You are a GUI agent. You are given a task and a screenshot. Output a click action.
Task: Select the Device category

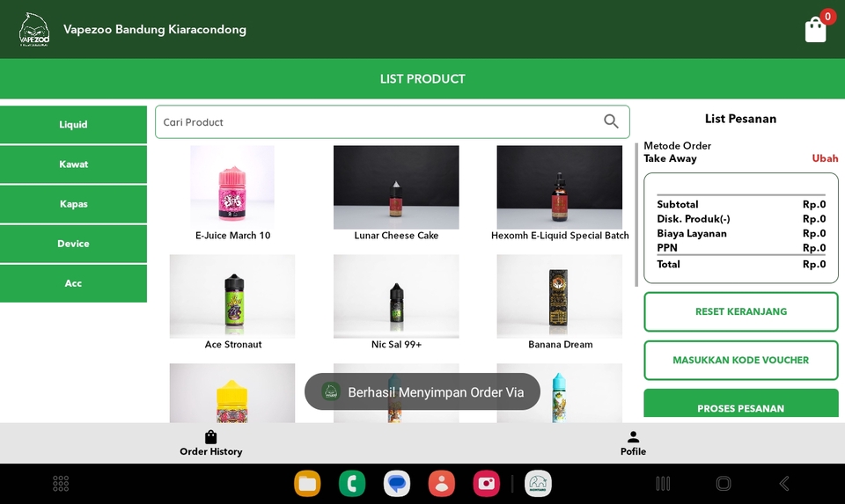point(73,244)
